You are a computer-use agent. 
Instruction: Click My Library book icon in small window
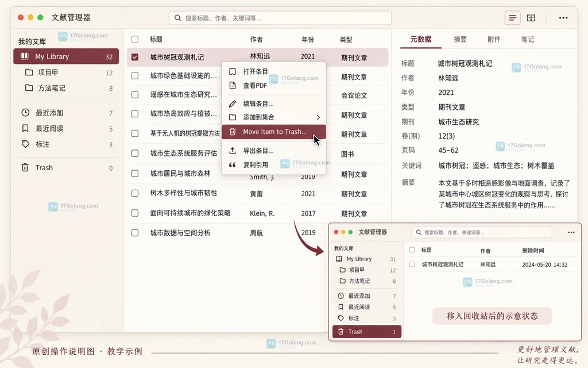pyautogui.click(x=339, y=259)
